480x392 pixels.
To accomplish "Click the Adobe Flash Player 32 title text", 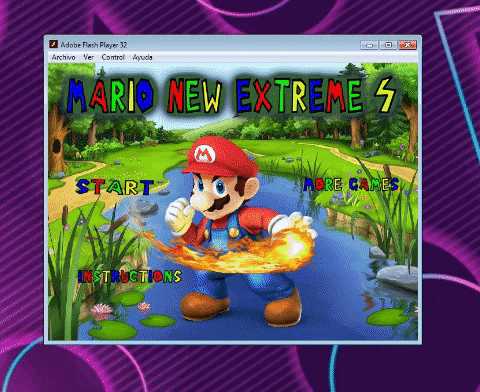I will click(94, 45).
